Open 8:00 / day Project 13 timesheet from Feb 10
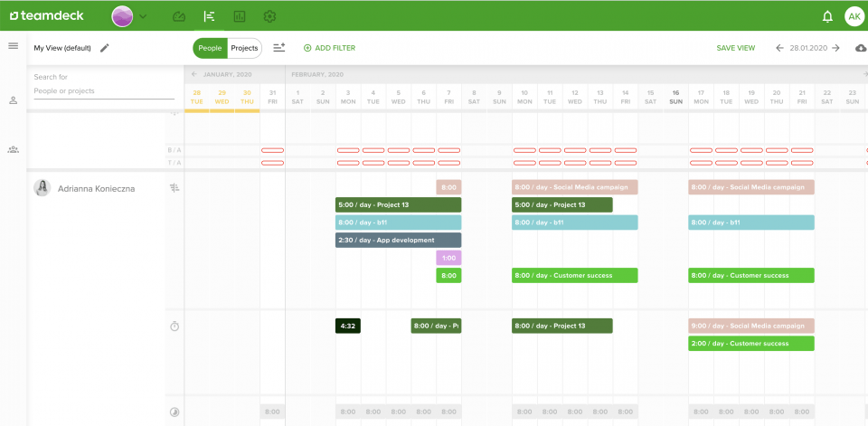Screen dimensions: 868x426 tap(561, 326)
